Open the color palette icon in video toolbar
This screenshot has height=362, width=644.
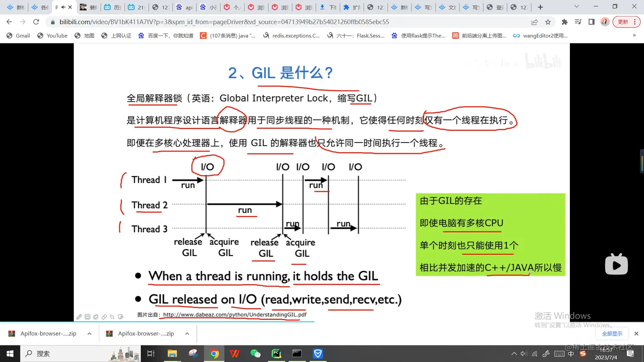(96, 317)
